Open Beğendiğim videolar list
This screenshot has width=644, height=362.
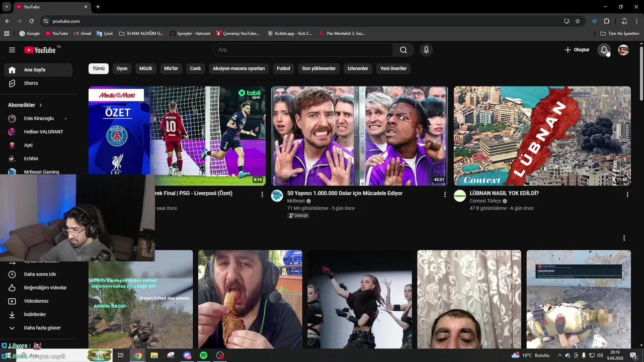[38, 288]
